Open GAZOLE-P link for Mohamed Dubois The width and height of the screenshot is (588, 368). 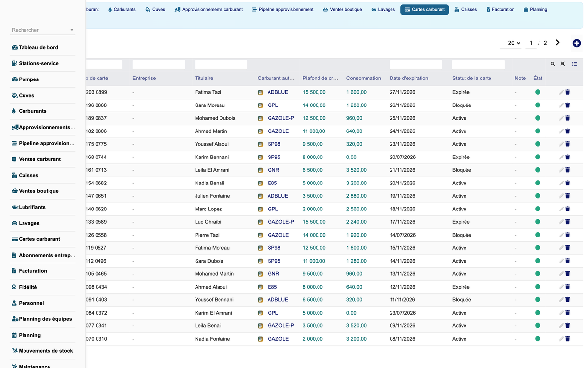point(281,118)
